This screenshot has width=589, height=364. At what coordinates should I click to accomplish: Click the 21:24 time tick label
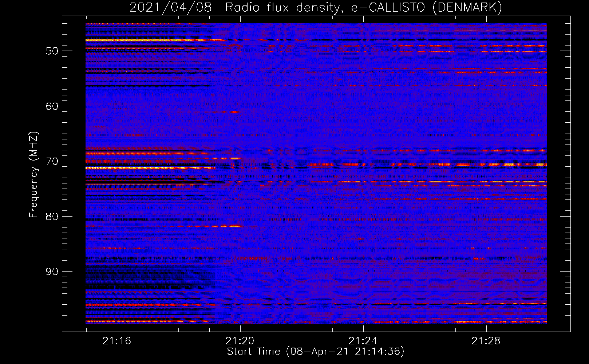363,341
